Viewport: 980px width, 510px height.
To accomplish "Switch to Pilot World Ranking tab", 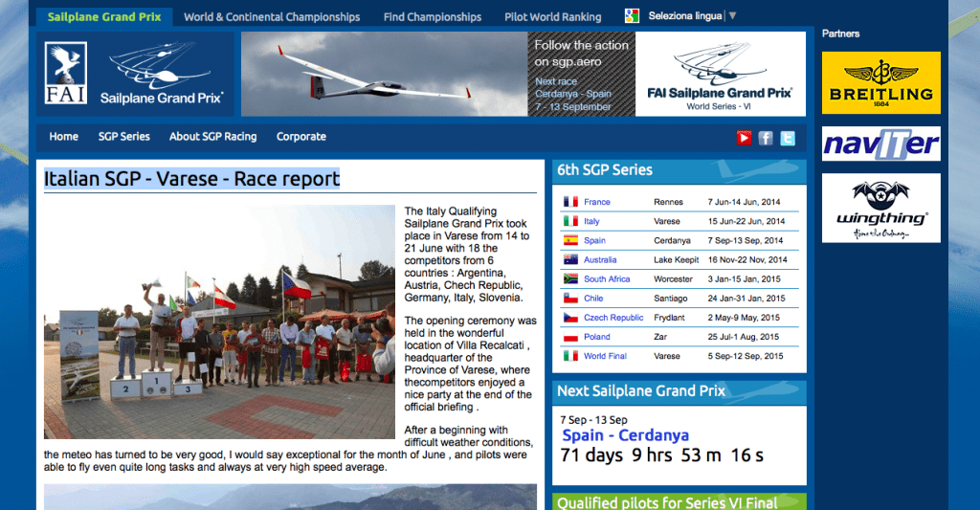I will (x=552, y=17).
